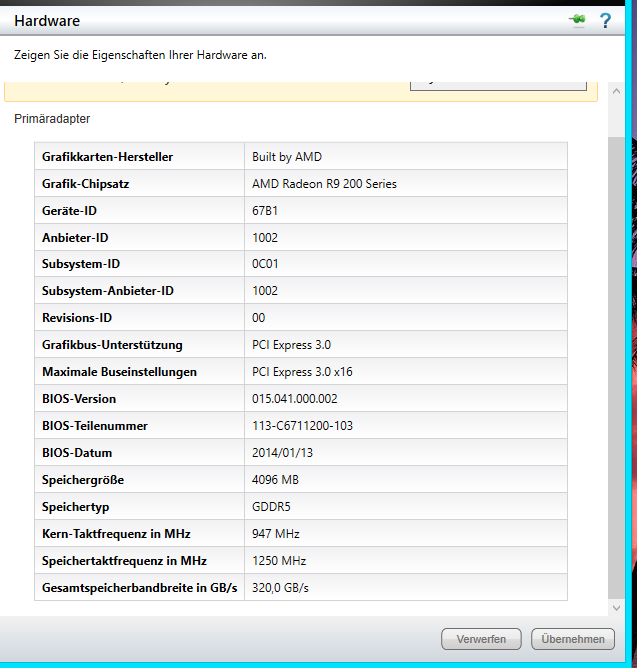Click the vertical scrollbar thumb
Image resolution: width=637 pixels, height=668 pixels.
point(616,367)
